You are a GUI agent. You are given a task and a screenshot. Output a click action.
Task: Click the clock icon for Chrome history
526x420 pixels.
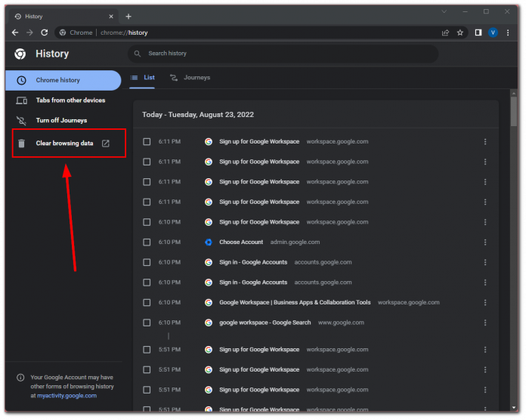[21, 80]
